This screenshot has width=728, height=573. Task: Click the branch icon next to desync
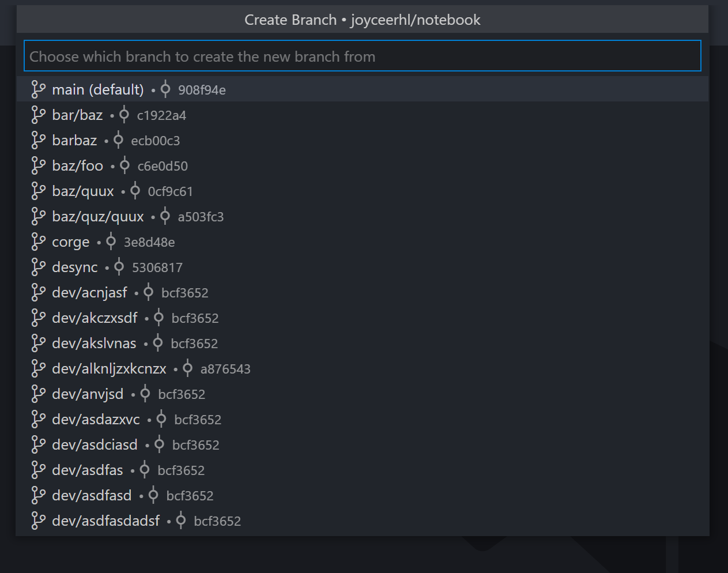coord(38,267)
